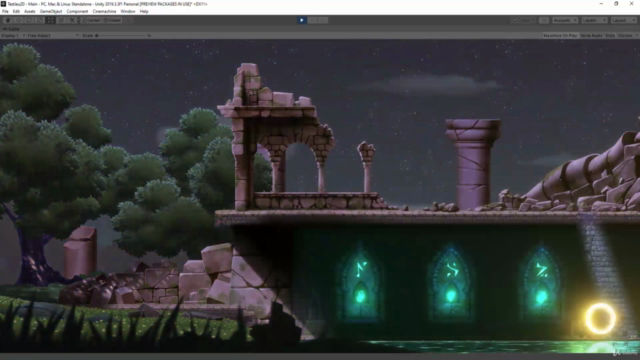Open the Layers dropdown
Image resolution: width=640 pixels, height=360 pixels.
(594, 20)
